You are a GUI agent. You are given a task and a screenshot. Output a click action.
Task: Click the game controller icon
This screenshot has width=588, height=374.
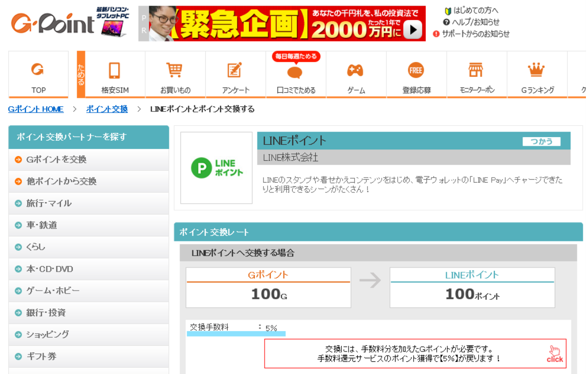(355, 70)
